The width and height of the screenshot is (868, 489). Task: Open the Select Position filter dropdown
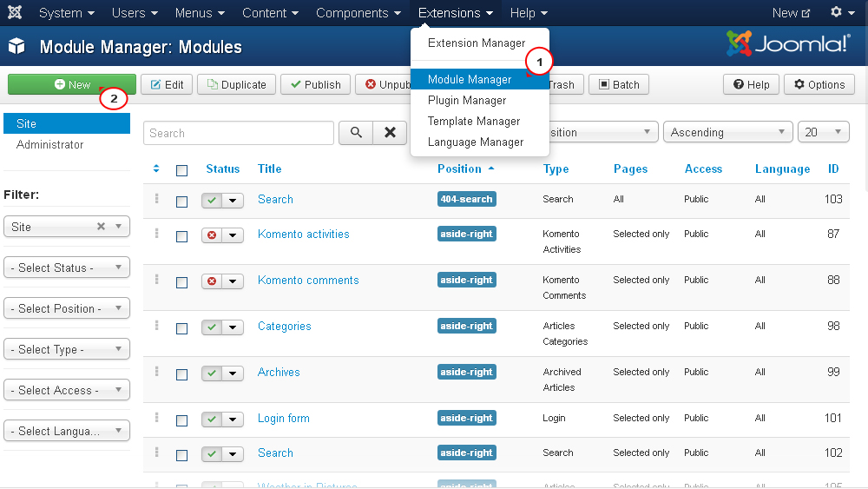coord(67,308)
